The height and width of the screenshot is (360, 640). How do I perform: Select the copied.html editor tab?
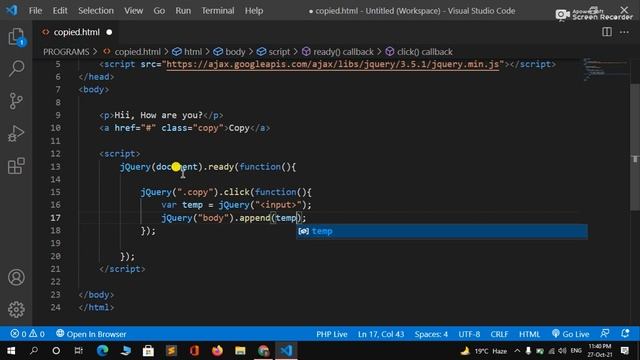pyautogui.click(x=76, y=32)
